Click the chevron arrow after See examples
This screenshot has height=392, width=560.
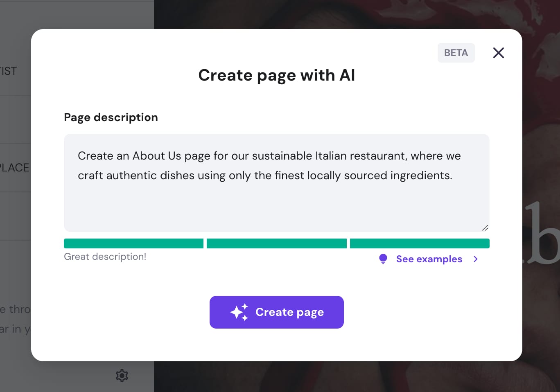475,259
